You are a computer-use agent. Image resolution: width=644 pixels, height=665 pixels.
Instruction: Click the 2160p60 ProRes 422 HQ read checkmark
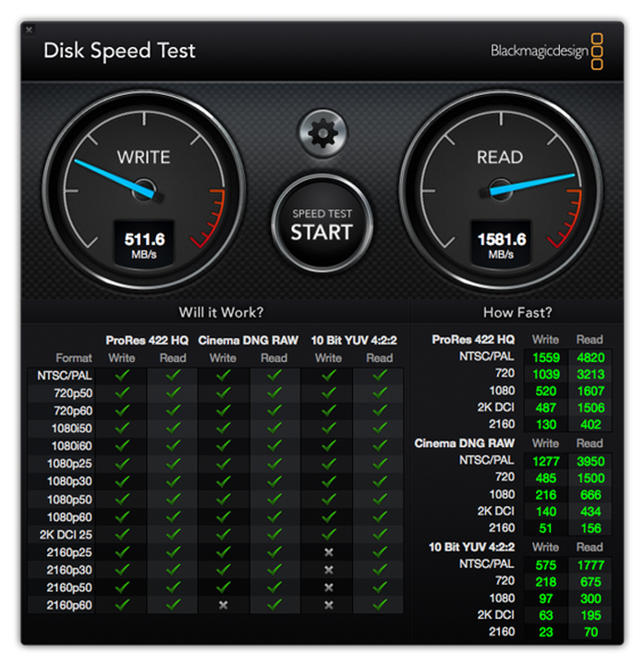173,605
